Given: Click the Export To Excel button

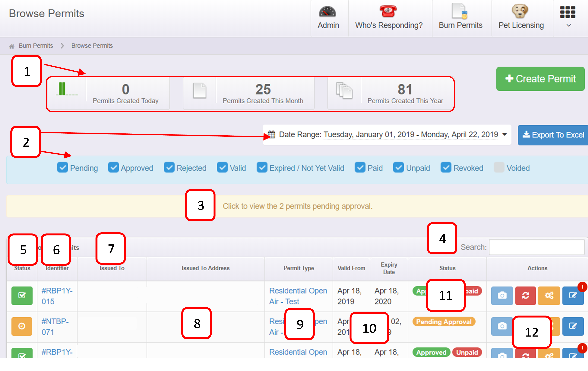Looking at the screenshot, I should 553,135.
